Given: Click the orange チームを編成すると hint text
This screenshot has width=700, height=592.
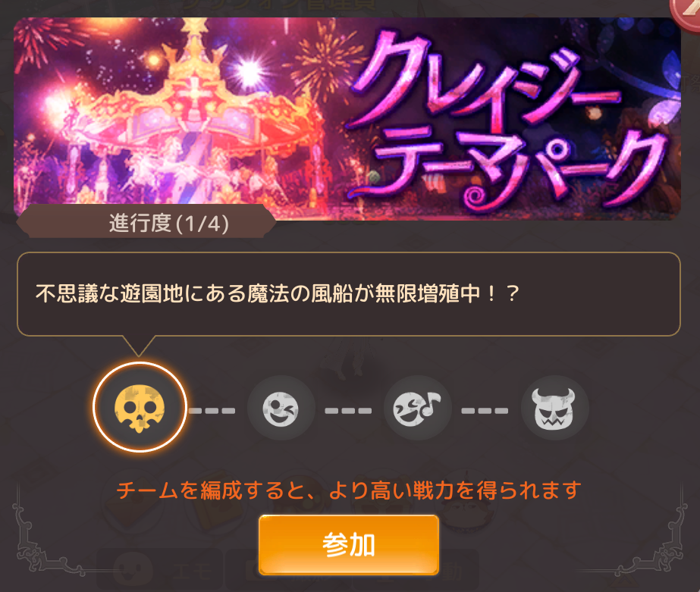Looking at the screenshot, I should (x=349, y=490).
